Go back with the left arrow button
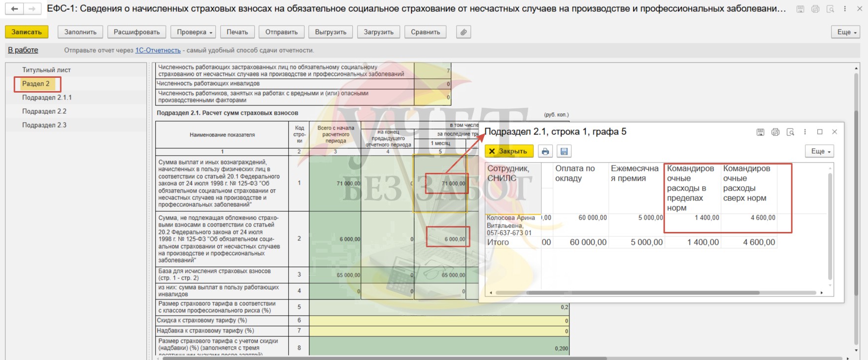The image size is (868, 360). coord(15,9)
